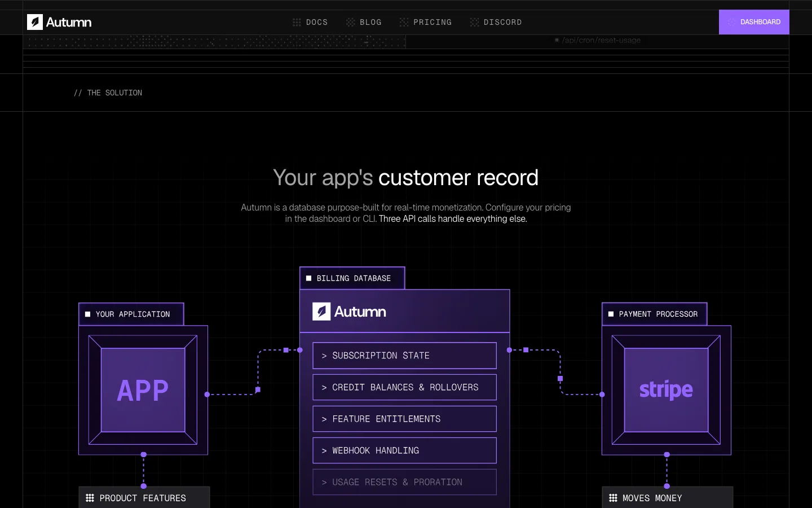Image resolution: width=812 pixels, height=508 pixels.
Task: Open the Docs navigation link
Action: click(310, 22)
